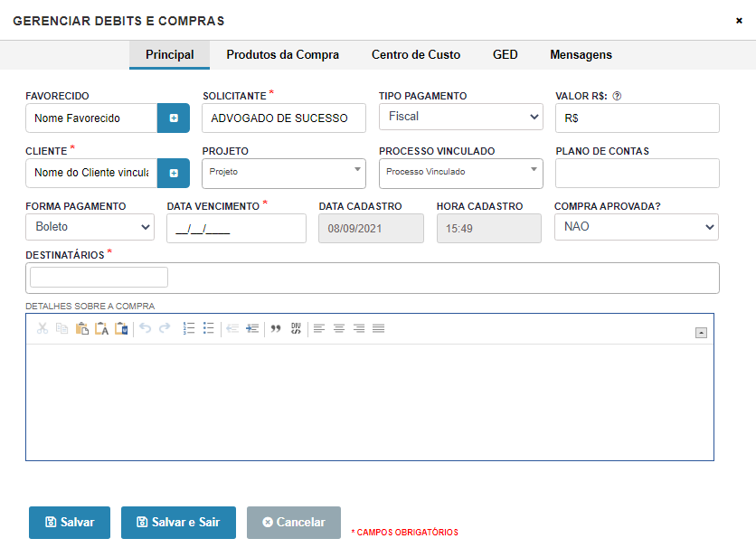This screenshot has width=756, height=548.
Task: Click the Cut icon in editor toolbar
Action: 43,328
